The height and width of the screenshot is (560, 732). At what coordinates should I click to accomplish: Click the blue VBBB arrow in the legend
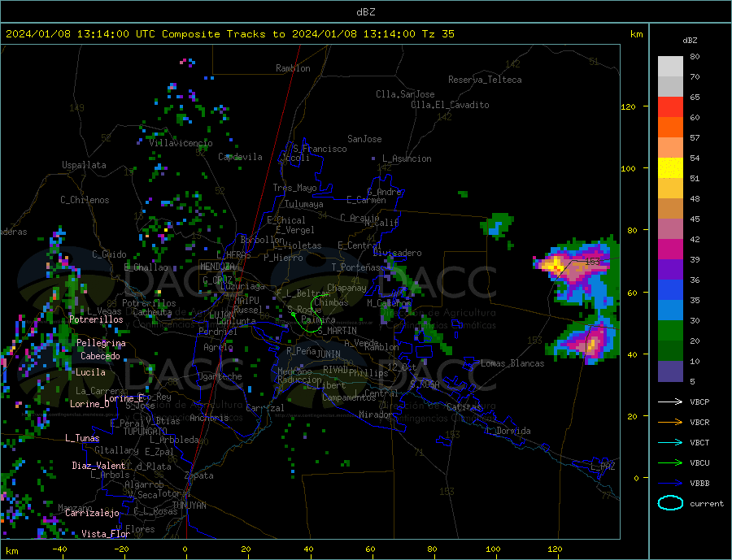[670, 483]
